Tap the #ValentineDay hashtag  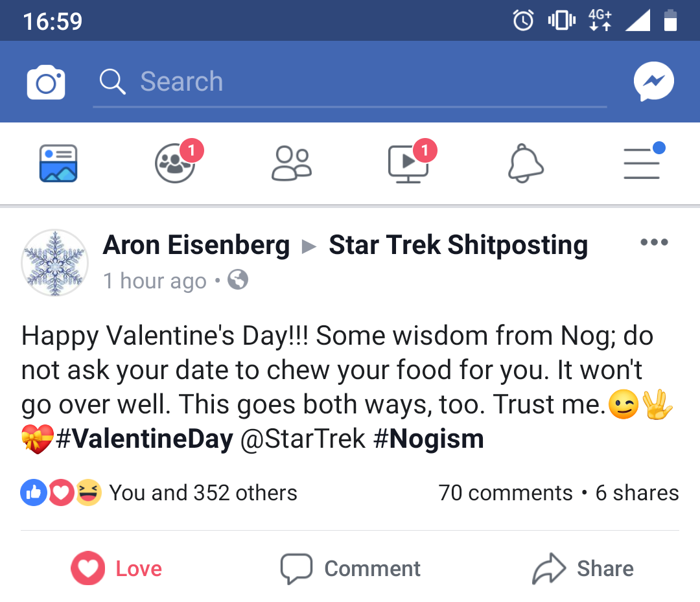(x=144, y=439)
